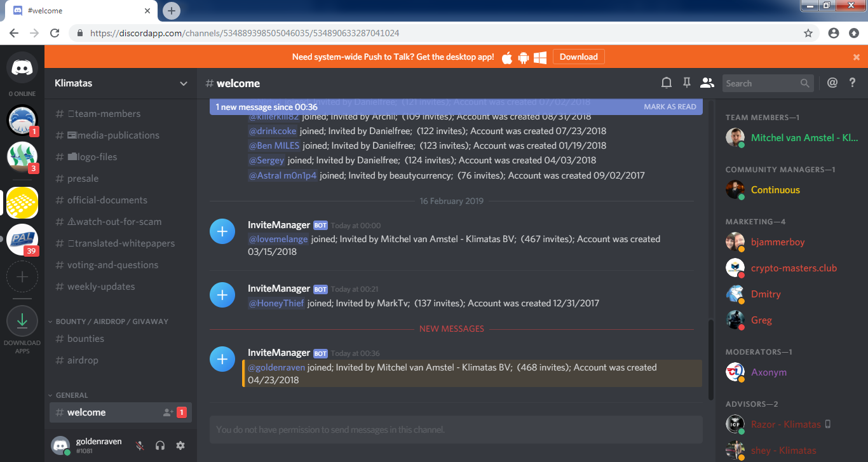Focus the Search field
The image size is (868, 462).
[768, 83]
